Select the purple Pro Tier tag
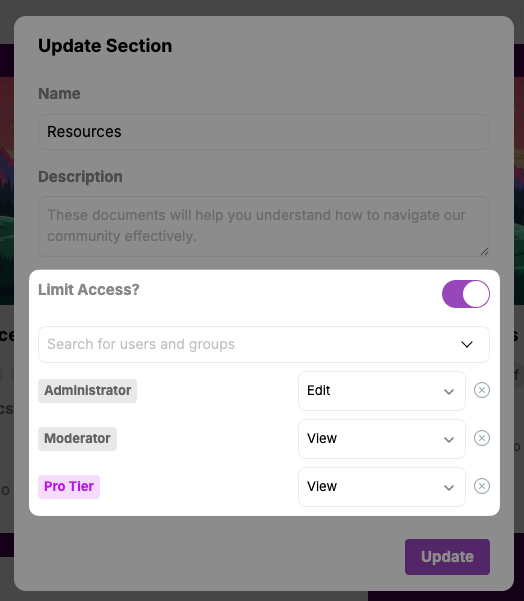 click(69, 486)
